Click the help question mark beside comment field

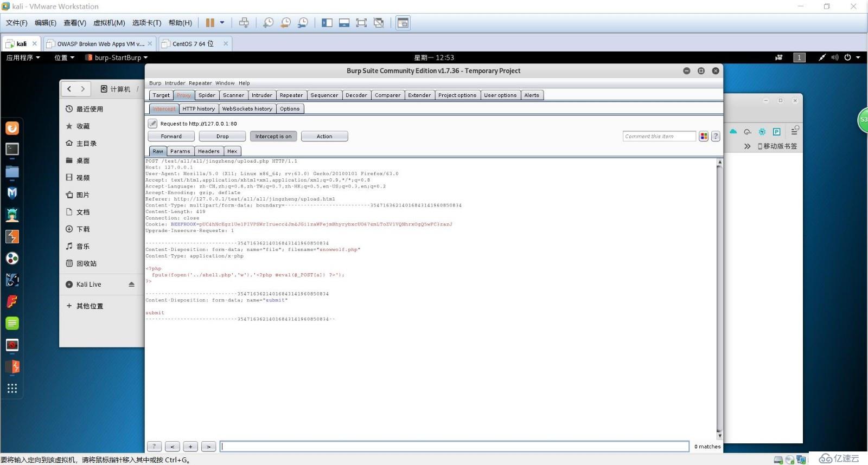pyautogui.click(x=716, y=136)
